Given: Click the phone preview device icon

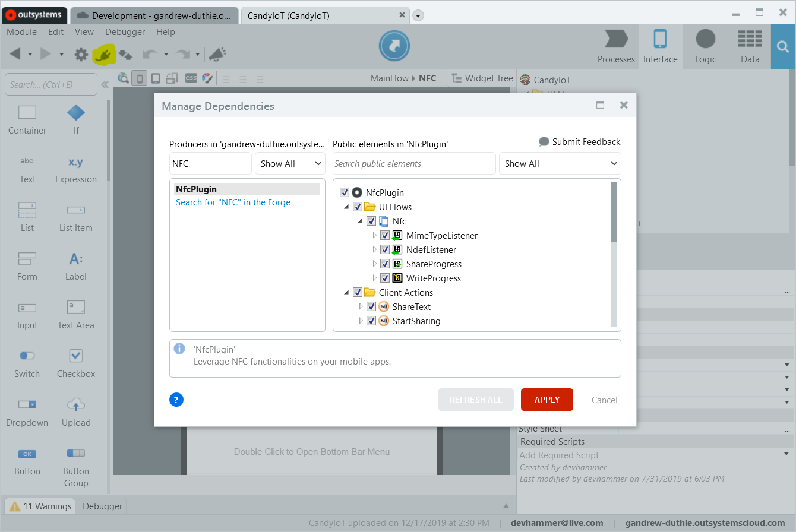Looking at the screenshot, I should coord(140,78).
